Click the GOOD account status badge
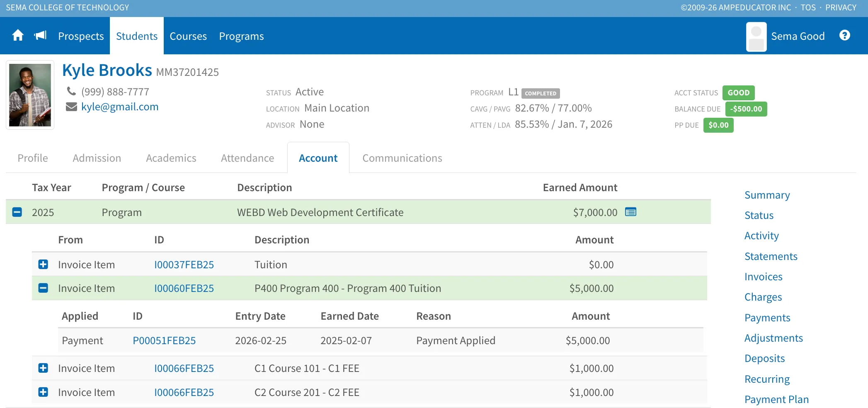 pyautogui.click(x=739, y=93)
